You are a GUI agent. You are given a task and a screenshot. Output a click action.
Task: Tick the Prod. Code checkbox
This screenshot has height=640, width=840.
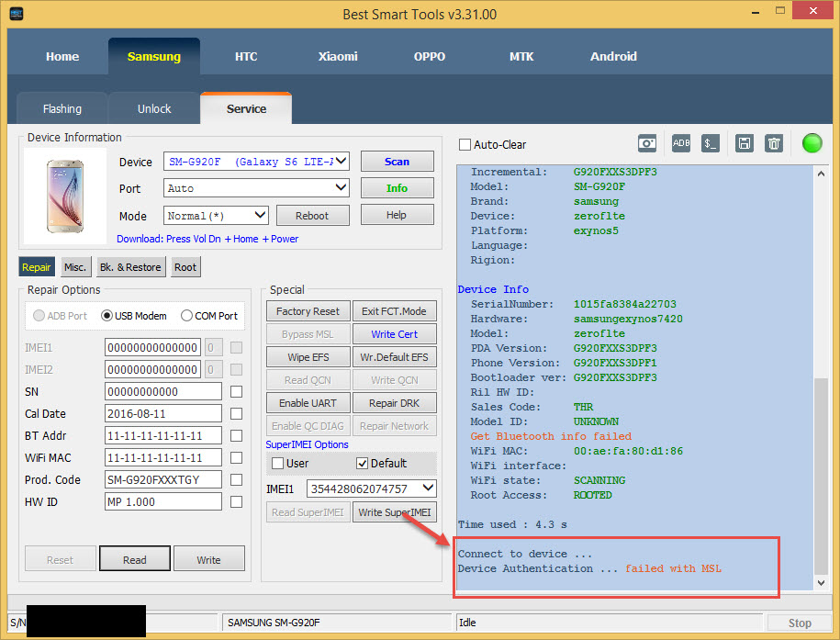click(x=236, y=479)
